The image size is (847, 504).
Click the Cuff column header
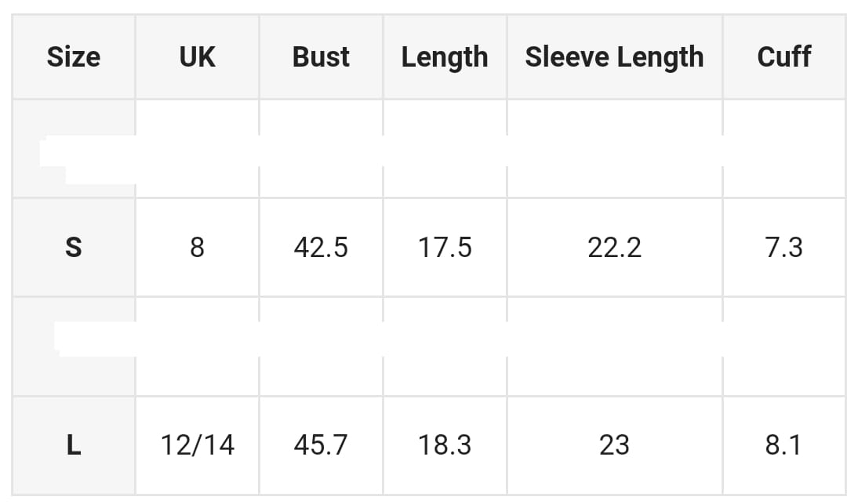coord(783,57)
